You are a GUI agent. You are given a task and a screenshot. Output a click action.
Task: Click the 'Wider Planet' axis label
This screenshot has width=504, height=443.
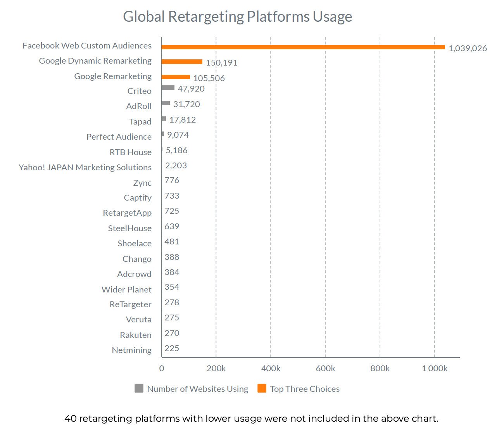pyautogui.click(x=126, y=290)
